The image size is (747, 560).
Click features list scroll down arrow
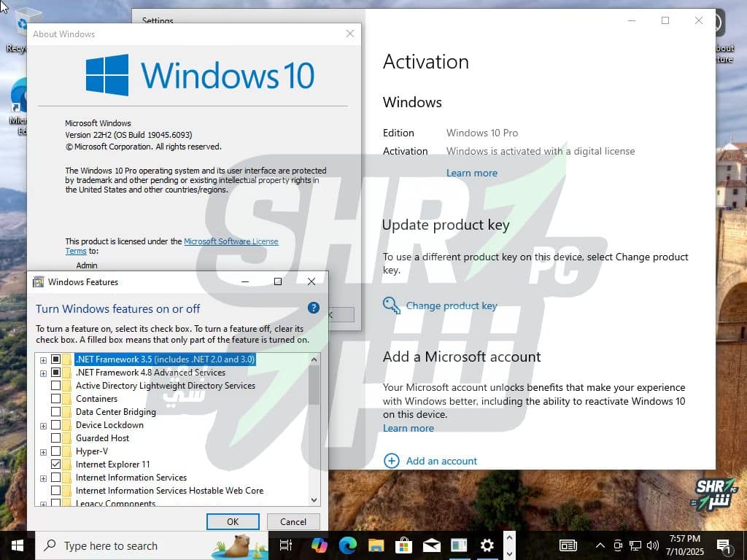point(314,499)
